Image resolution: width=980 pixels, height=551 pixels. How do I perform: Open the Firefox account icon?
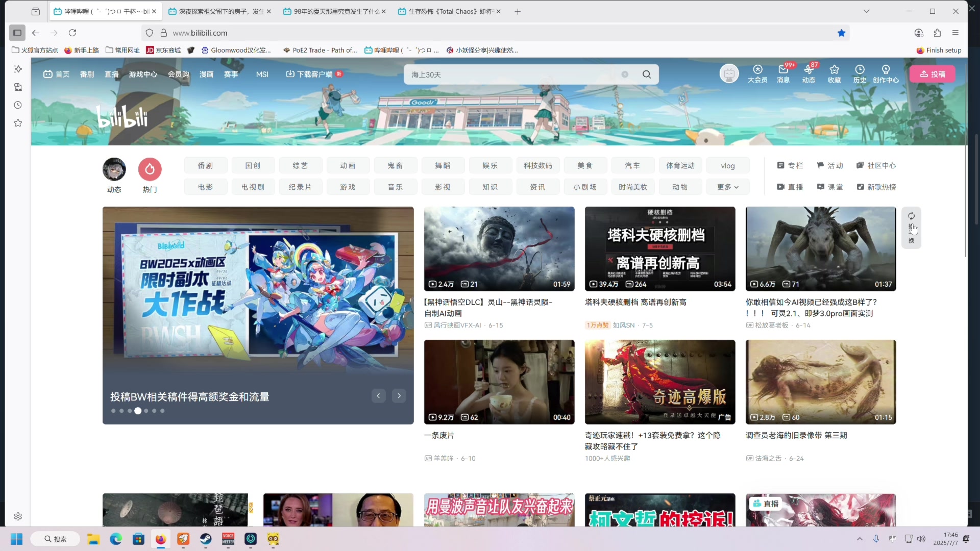pyautogui.click(x=919, y=33)
